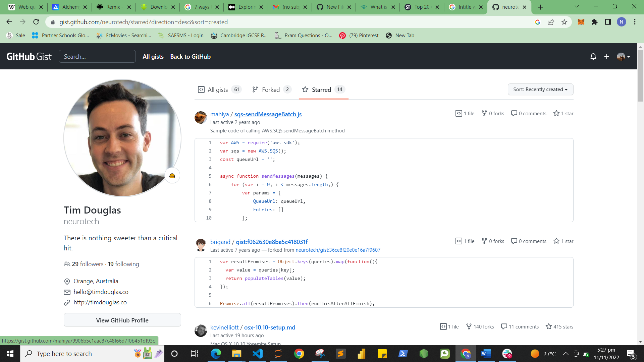Click the MetaMask fox extension icon
The image size is (644, 362).
click(x=581, y=22)
